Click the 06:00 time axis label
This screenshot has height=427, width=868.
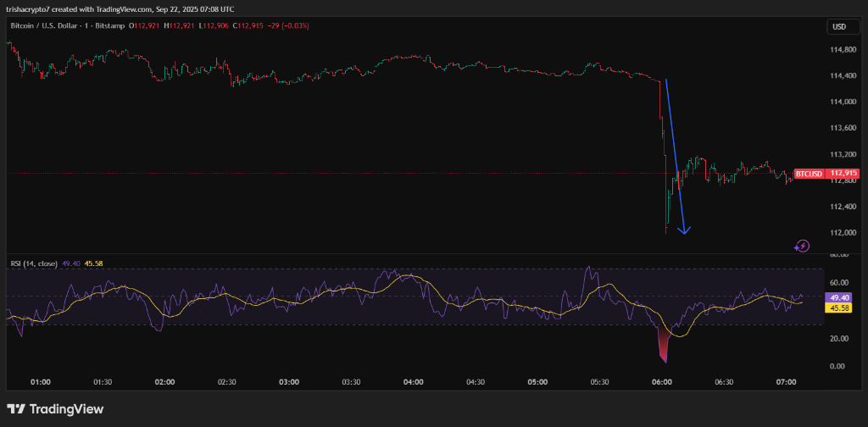662,382
